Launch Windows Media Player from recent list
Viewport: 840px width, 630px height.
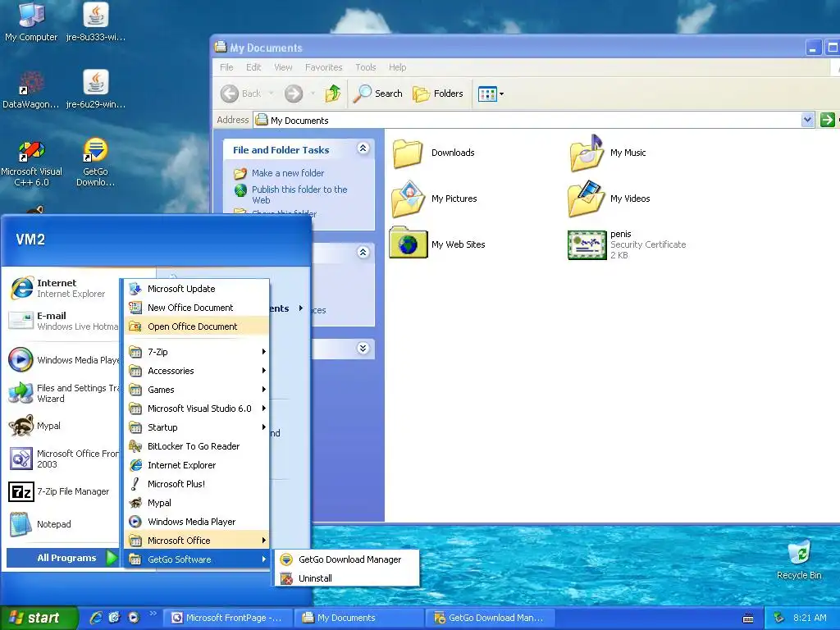point(63,360)
